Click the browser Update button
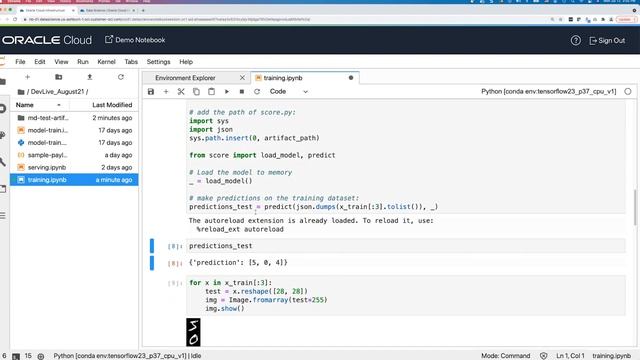Screen dimensions: 640x360 point(625,19)
